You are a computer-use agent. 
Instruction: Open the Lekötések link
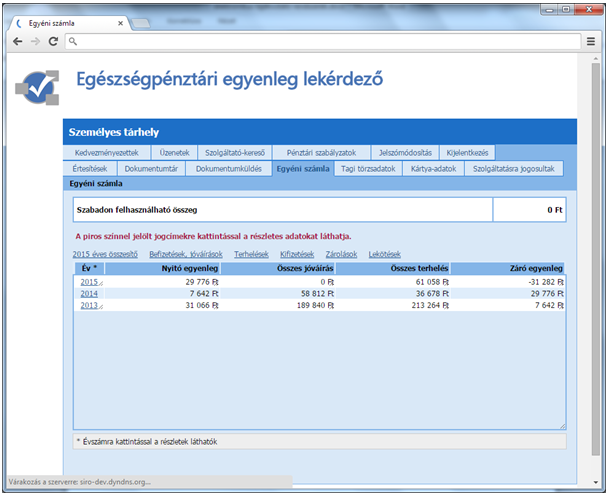385,254
